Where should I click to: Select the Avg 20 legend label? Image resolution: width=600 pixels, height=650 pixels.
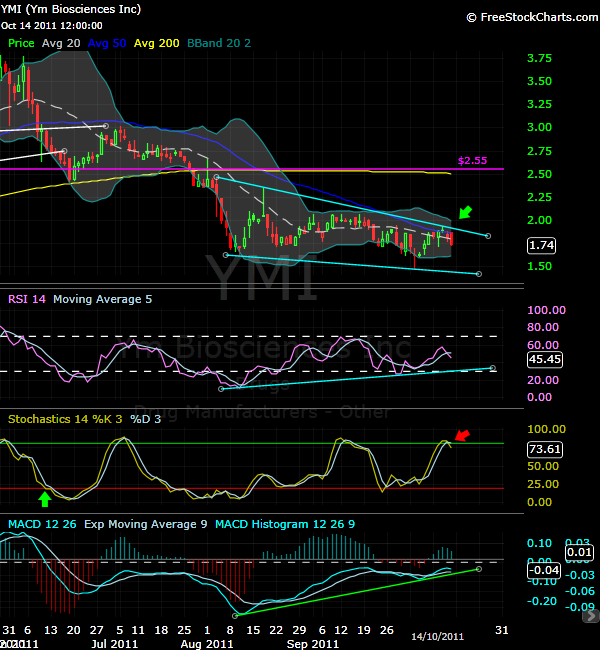tap(61, 43)
